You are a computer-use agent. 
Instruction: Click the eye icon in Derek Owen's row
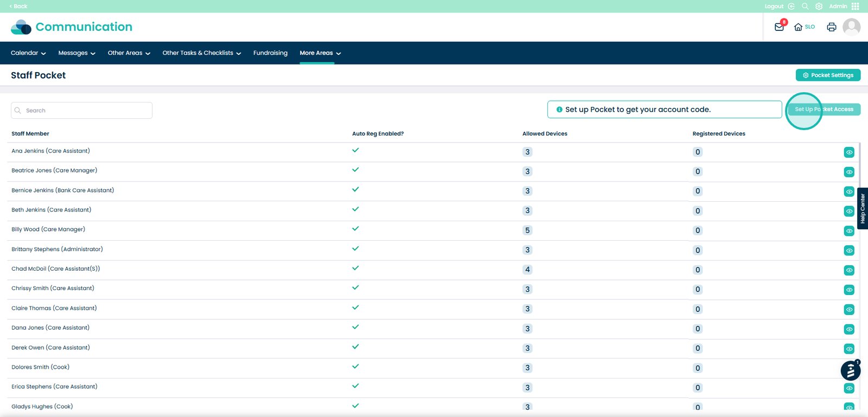tap(849, 349)
